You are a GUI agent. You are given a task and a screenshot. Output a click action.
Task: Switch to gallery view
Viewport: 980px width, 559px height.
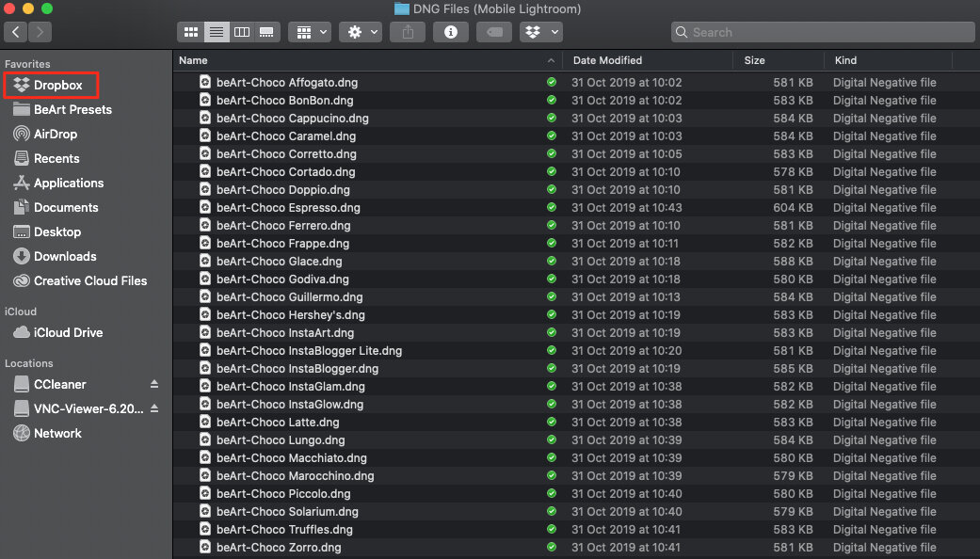[266, 32]
